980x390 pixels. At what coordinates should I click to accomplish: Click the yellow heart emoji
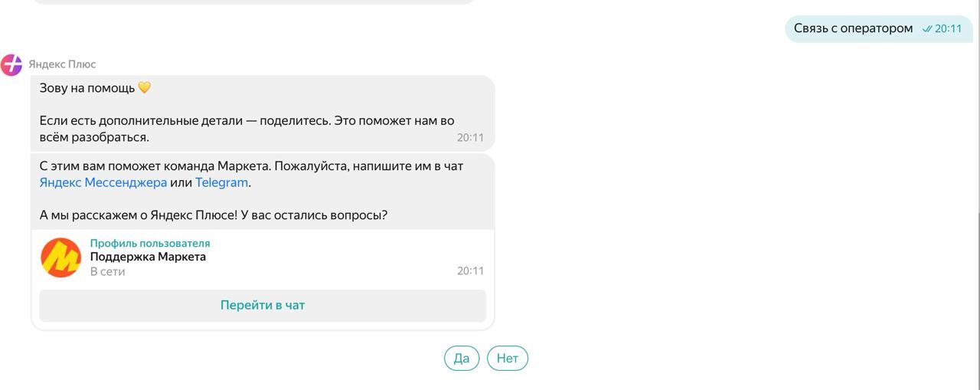tap(145, 88)
